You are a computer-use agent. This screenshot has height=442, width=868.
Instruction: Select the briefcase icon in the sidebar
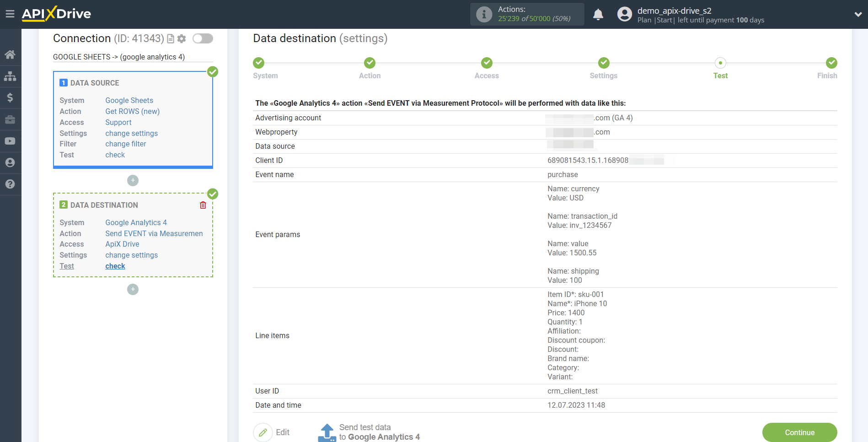click(x=10, y=119)
